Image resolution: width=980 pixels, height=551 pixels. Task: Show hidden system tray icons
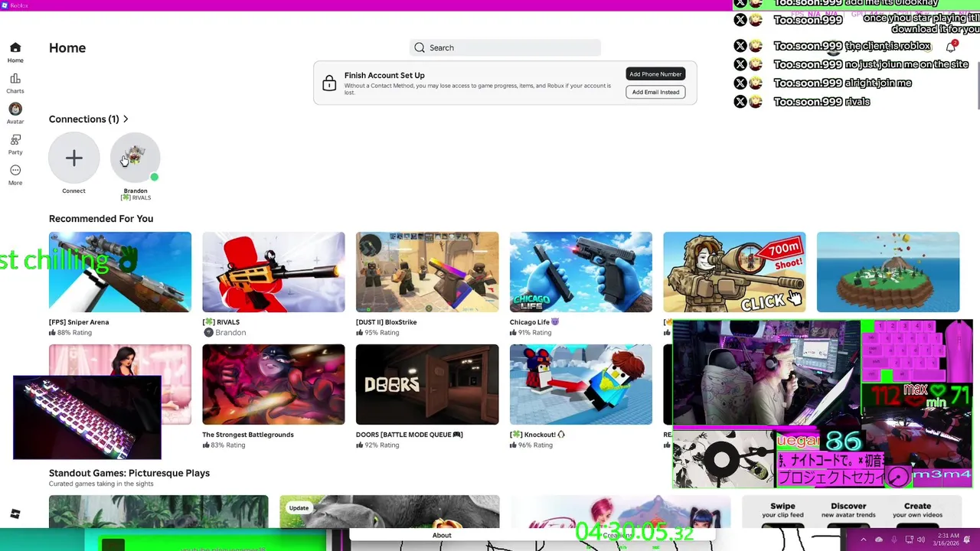(x=863, y=540)
